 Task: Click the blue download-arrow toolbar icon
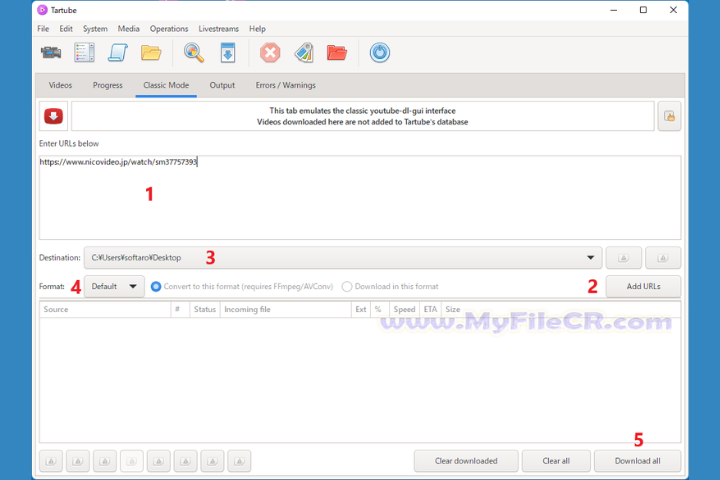[x=228, y=52]
